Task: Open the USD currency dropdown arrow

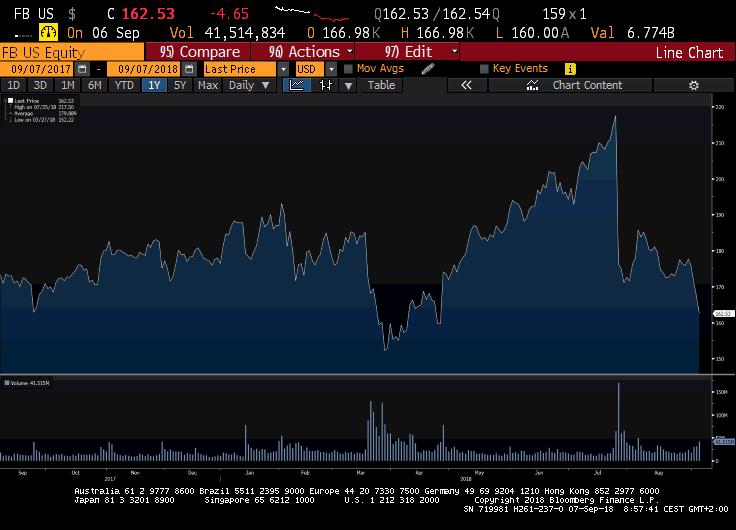Action: pos(331,69)
